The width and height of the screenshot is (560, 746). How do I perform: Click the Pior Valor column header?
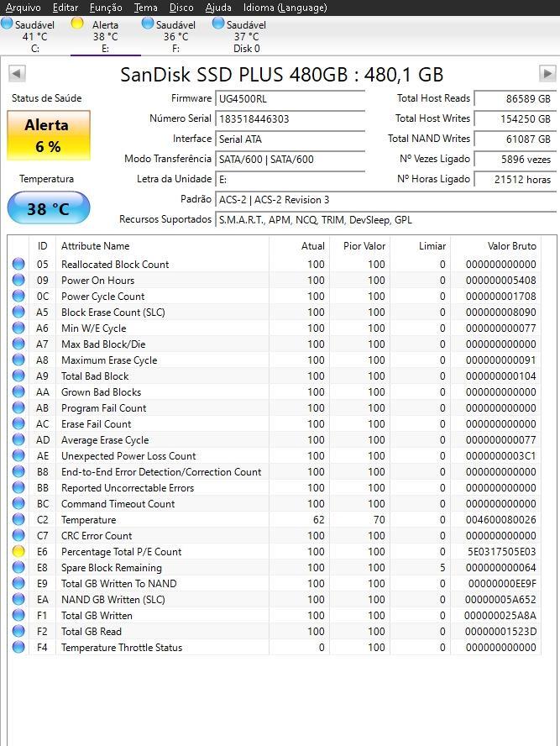click(360, 246)
